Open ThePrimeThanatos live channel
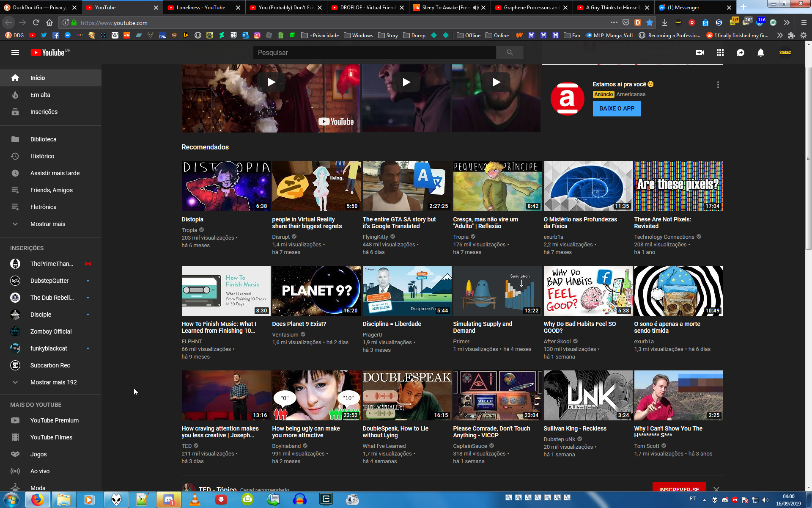Image resolution: width=812 pixels, height=508 pixels. (x=51, y=264)
